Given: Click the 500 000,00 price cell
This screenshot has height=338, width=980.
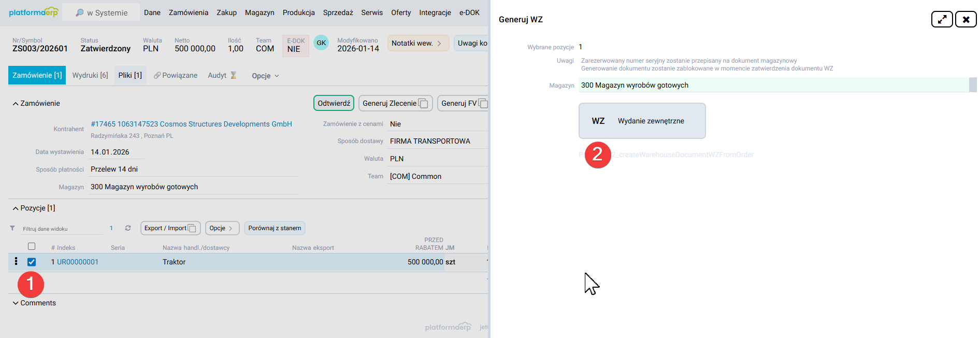Looking at the screenshot, I should (425, 262).
